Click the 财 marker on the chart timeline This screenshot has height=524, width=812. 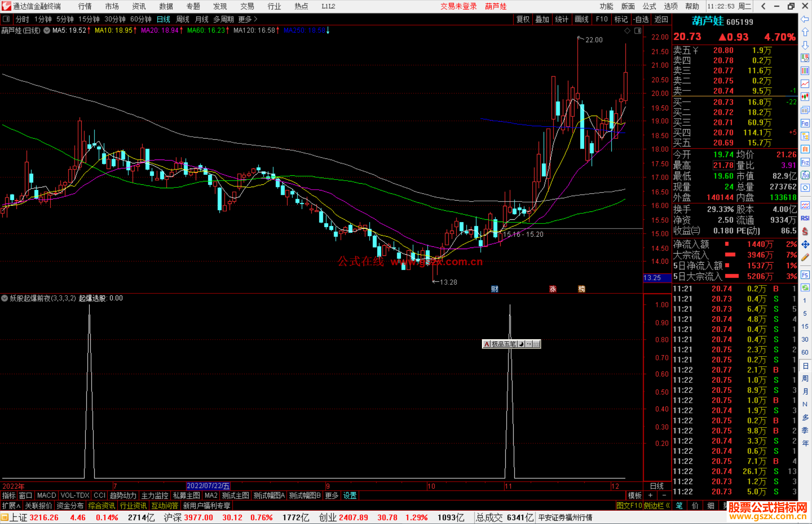point(494,289)
